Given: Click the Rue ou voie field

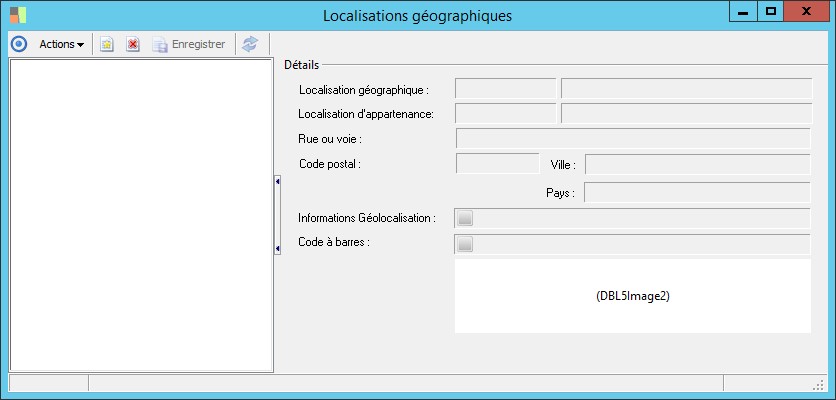Looking at the screenshot, I should (632, 138).
